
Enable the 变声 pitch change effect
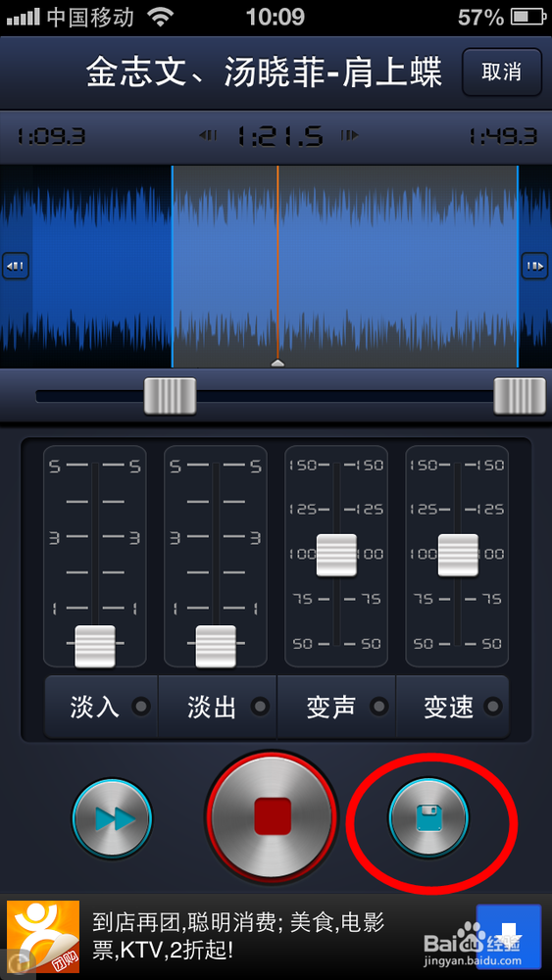(x=336, y=707)
